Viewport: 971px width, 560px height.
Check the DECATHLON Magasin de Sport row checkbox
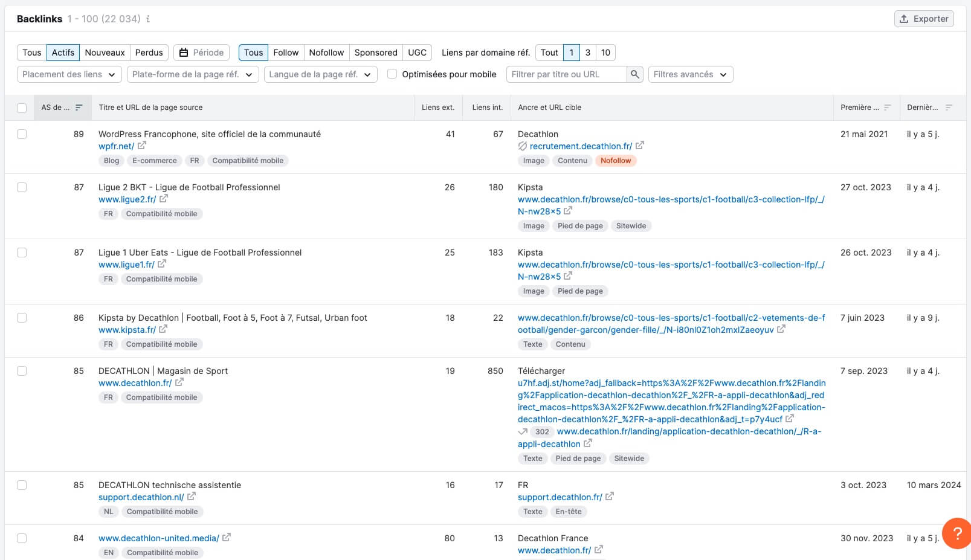(x=22, y=371)
